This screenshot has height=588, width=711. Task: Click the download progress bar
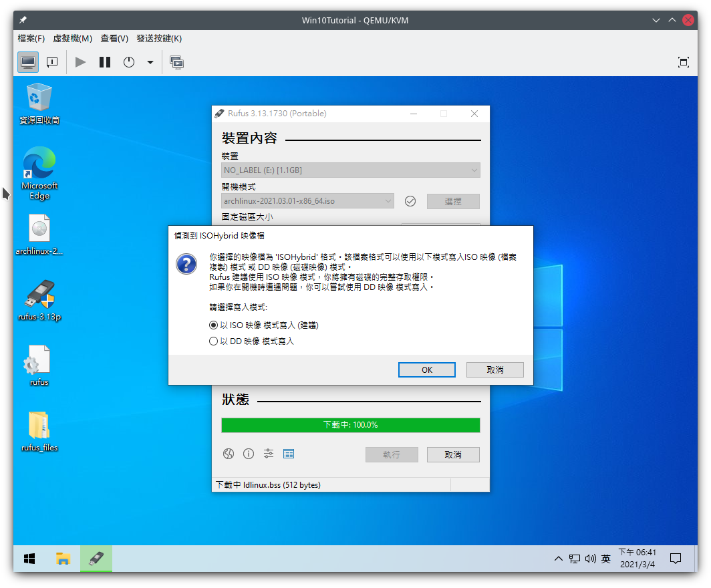point(351,425)
